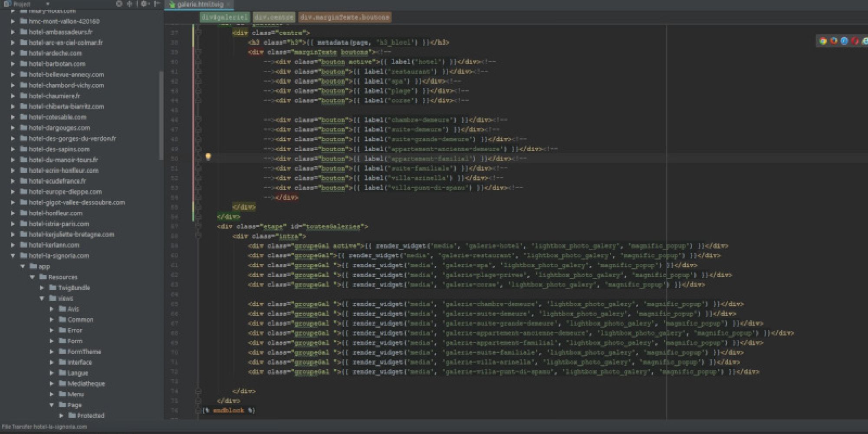Viewport: 868px width, 434px height.
Task: Toggle fold marker on toutesGaleries div line
Action: coord(198,226)
